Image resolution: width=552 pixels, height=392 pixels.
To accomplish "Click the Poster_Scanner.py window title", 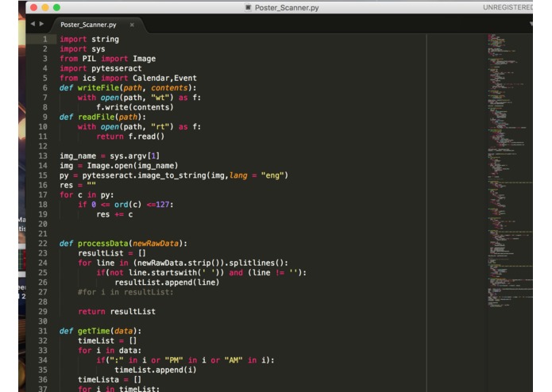I will [x=287, y=7].
